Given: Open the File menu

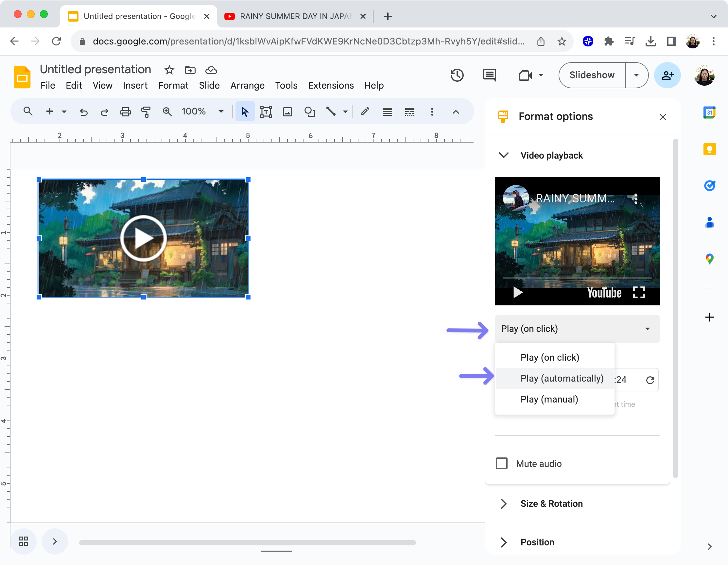Looking at the screenshot, I should coord(48,85).
